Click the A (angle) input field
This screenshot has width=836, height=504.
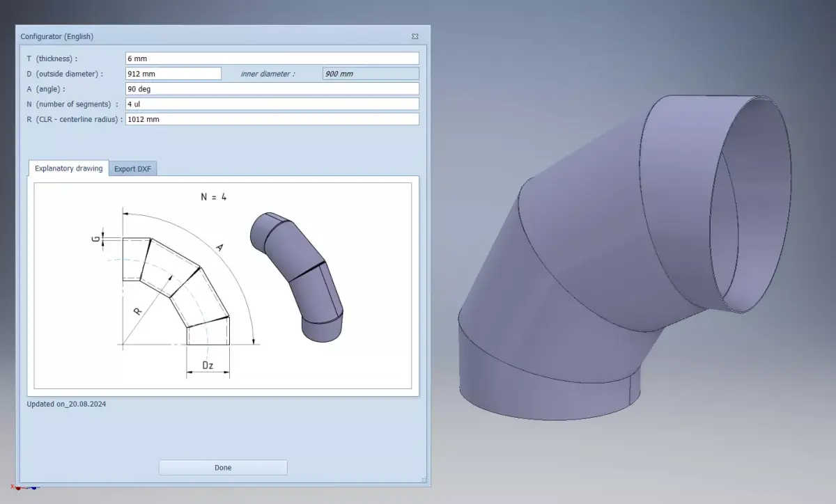tap(272, 89)
